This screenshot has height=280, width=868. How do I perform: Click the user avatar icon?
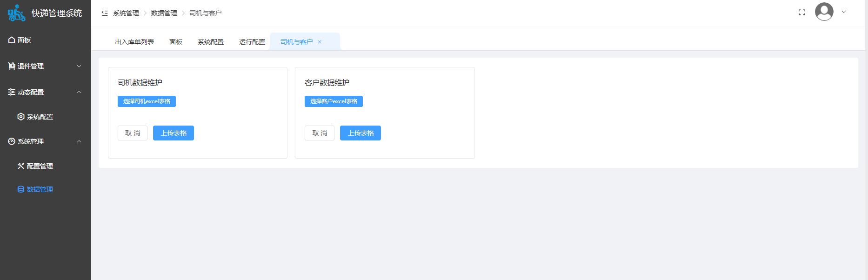(x=824, y=12)
